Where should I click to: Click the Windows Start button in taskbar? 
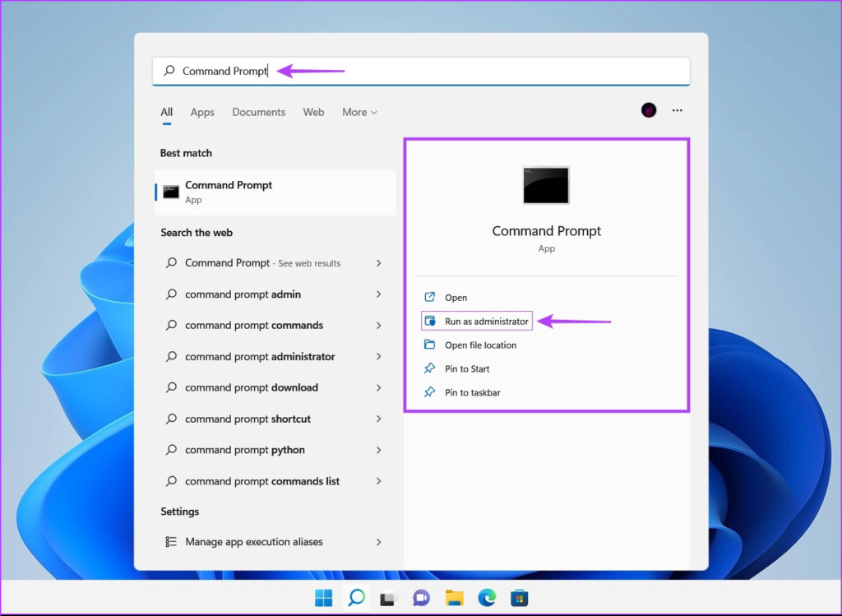click(324, 598)
